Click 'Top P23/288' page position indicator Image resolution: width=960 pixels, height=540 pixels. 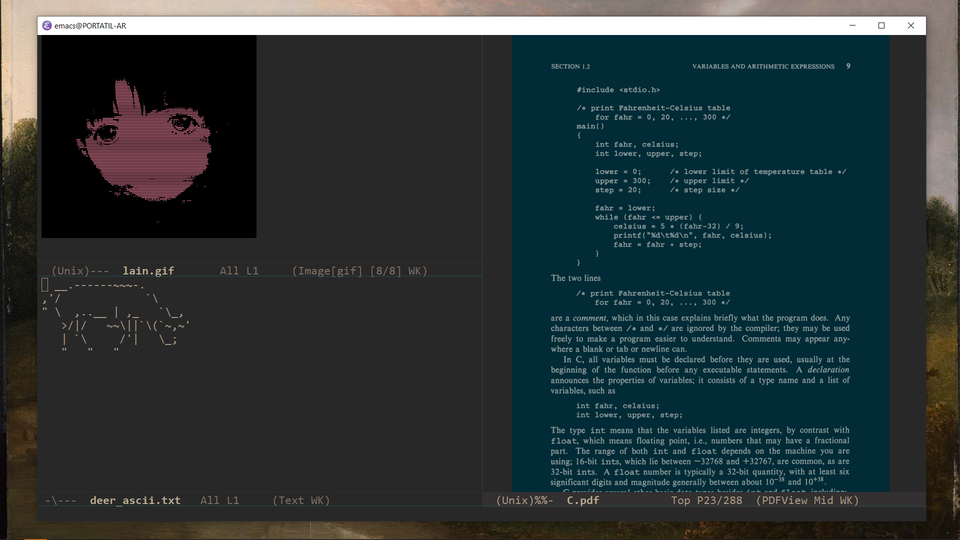(x=707, y=500)
